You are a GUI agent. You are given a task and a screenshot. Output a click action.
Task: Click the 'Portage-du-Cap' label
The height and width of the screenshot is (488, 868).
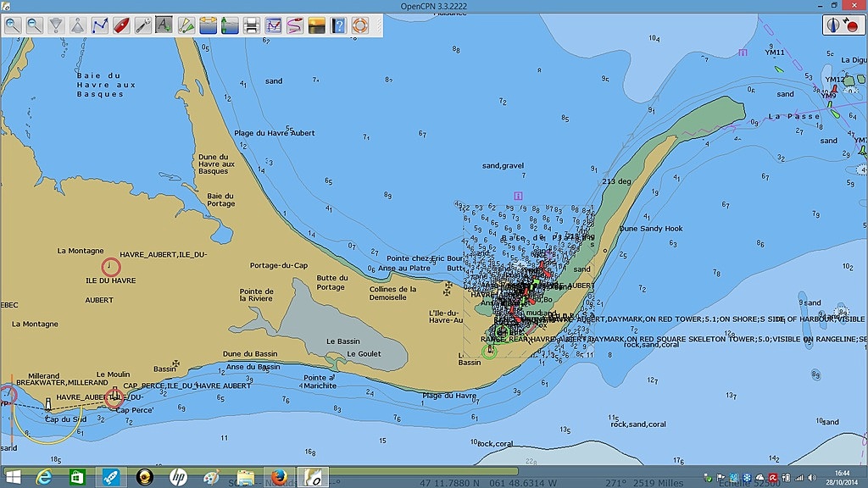[278, 265]
